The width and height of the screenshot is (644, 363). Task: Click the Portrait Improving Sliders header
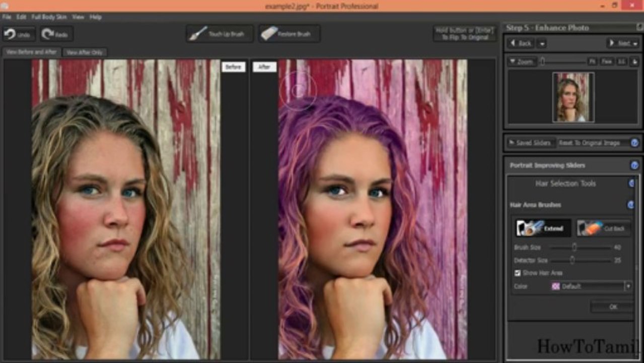[x=547, y=165]
